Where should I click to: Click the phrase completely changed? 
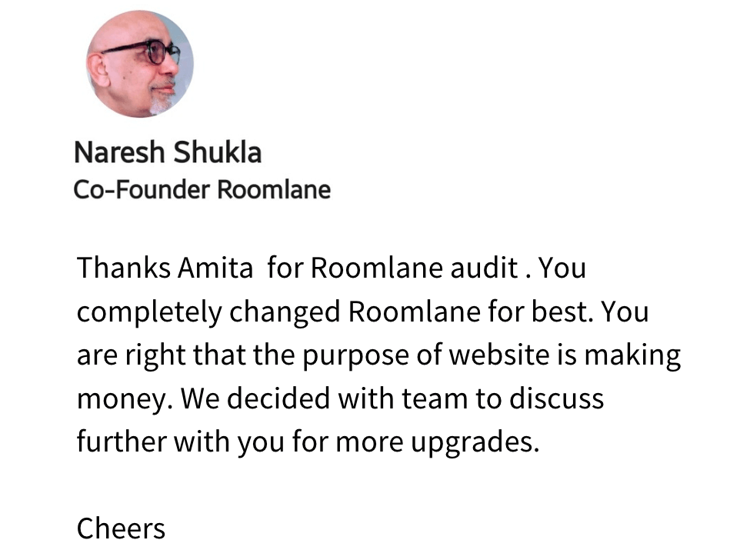click(x=209, y=312)
